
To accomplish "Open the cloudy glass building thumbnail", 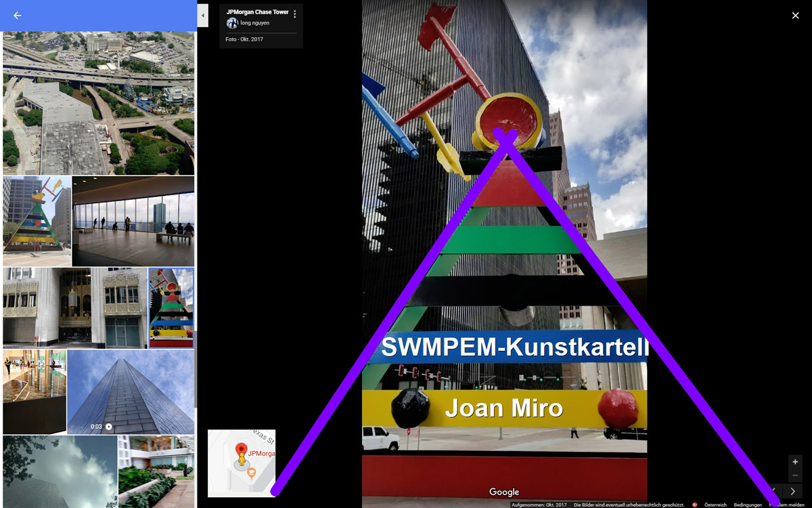I will click(60, 471).
